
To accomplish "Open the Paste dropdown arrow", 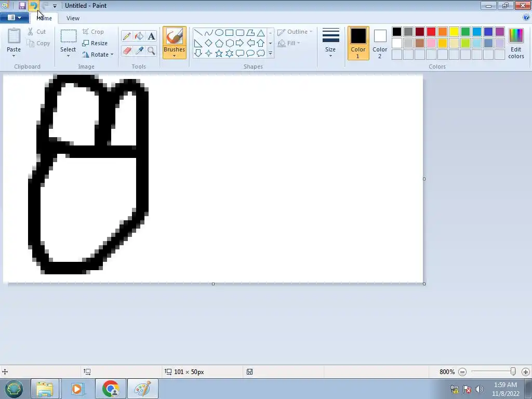I will [14, 56].
